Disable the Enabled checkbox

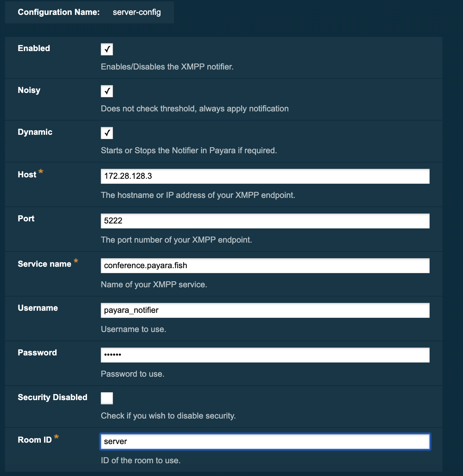[107, 49]
